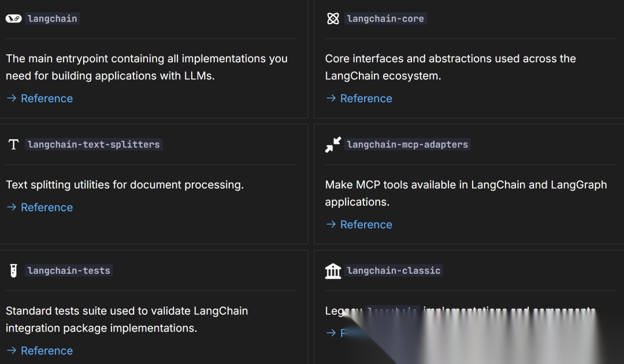
Task: Click the text-splitters T icon
Action: coord(13,144)
